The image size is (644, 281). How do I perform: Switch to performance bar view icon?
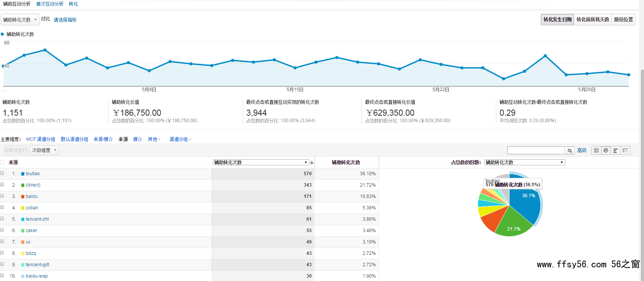(615, 151)
